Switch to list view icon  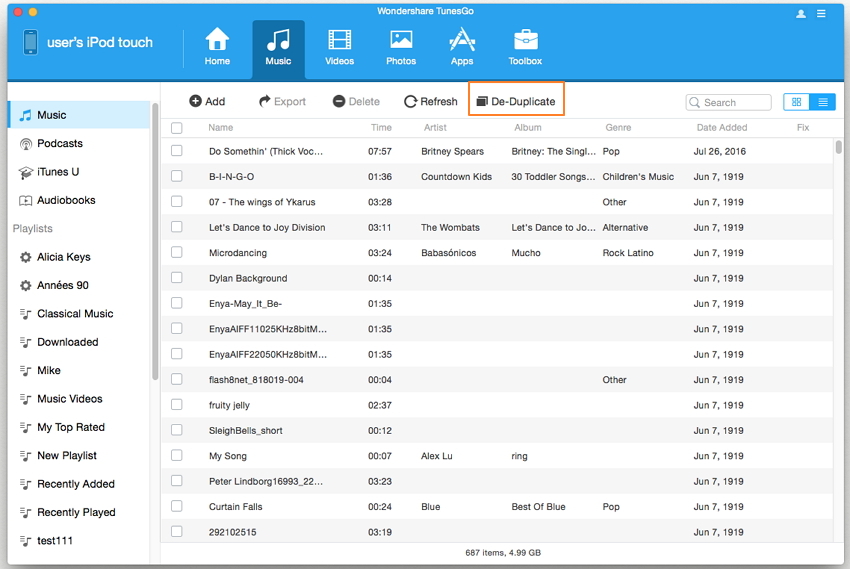pos(823,102)
